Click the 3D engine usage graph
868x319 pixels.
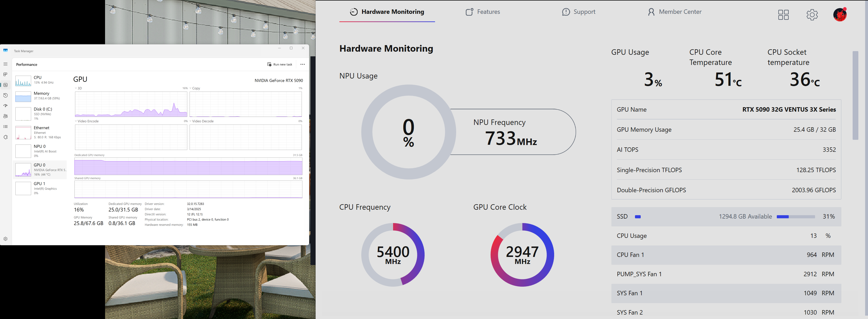(131, 104)
